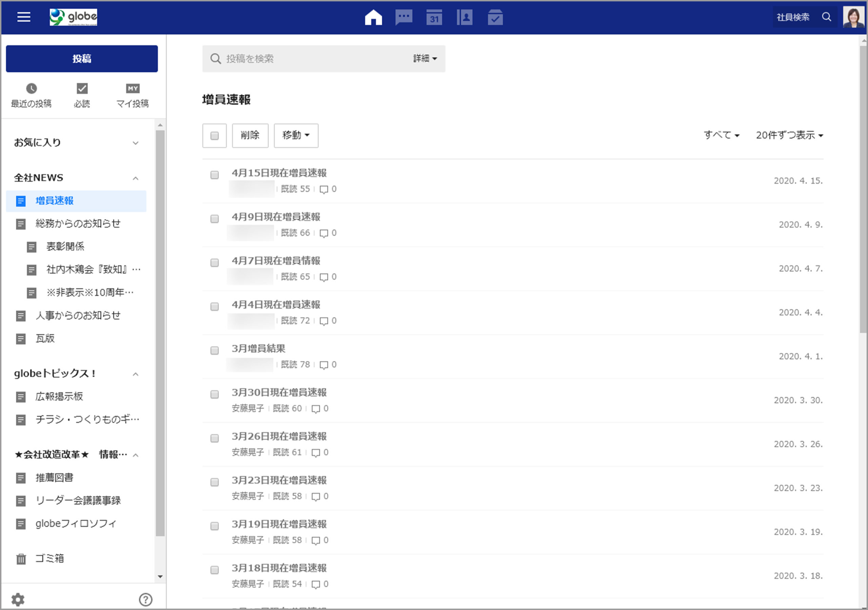868x610 pixels.
Task: Open the hamburger menu icon
Action: point(24,17)
